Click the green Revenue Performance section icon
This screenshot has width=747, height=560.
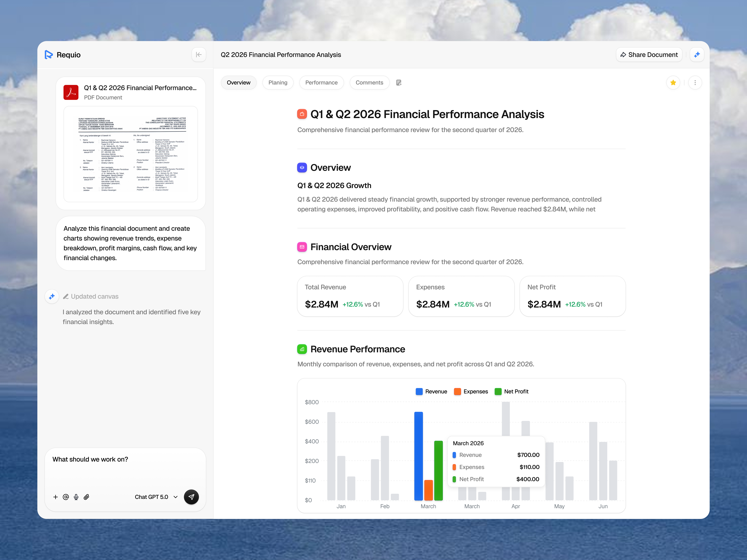(x=302, y=349)
